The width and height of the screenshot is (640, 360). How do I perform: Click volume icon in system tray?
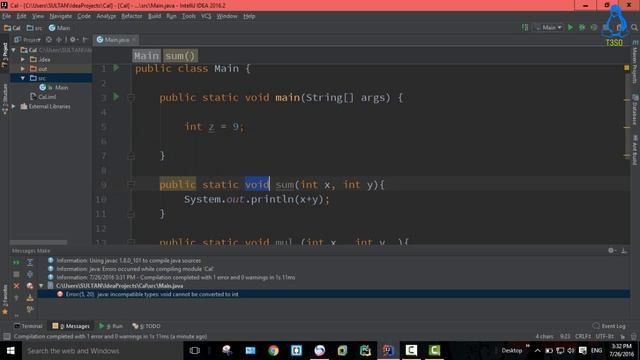tap(571, 351)
